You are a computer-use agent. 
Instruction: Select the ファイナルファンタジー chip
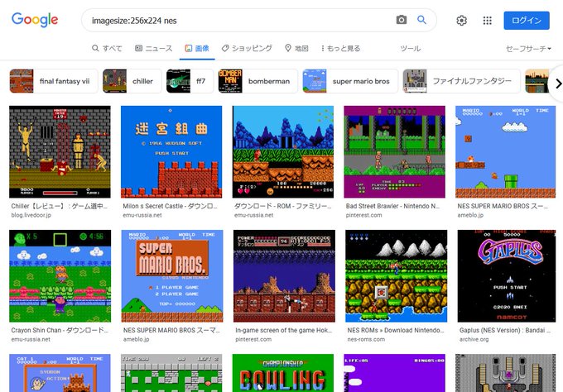[x=461, y=81]
